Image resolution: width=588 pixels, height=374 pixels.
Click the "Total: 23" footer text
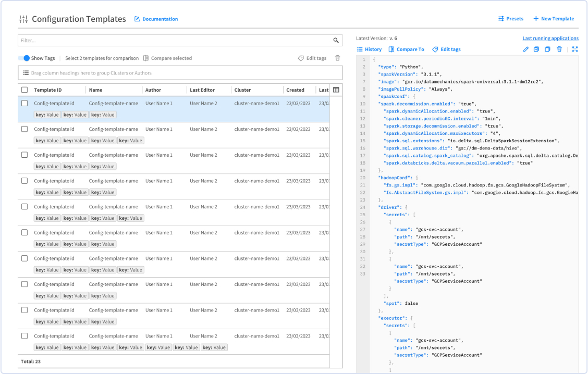(x=30, y=361)
